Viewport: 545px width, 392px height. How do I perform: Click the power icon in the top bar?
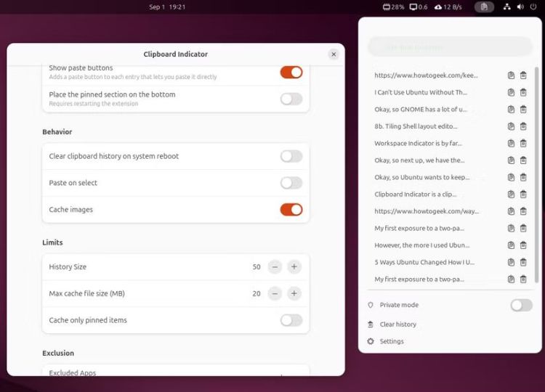tap(533, 7)
